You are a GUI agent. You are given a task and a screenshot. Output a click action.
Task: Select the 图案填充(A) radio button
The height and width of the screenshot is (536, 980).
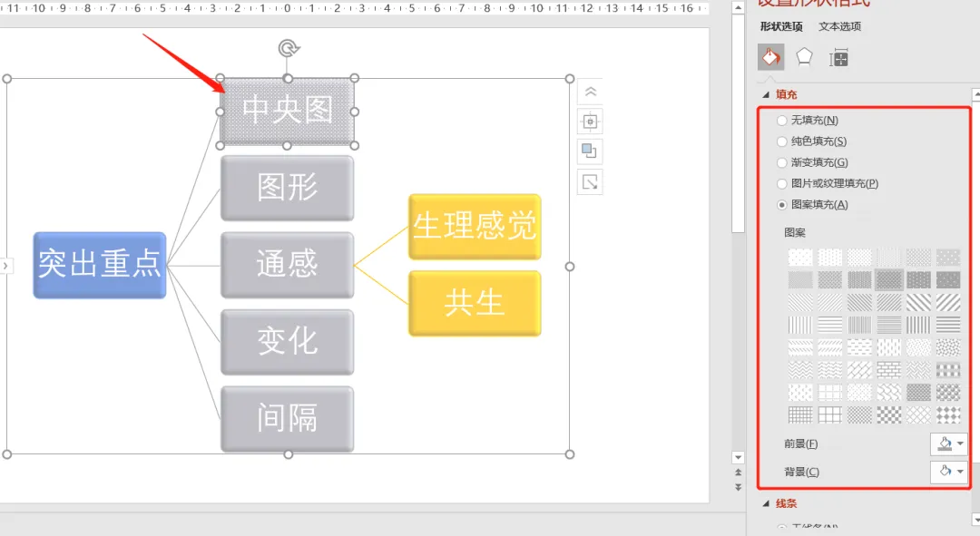pyautogui.click(x=782, y=205)
